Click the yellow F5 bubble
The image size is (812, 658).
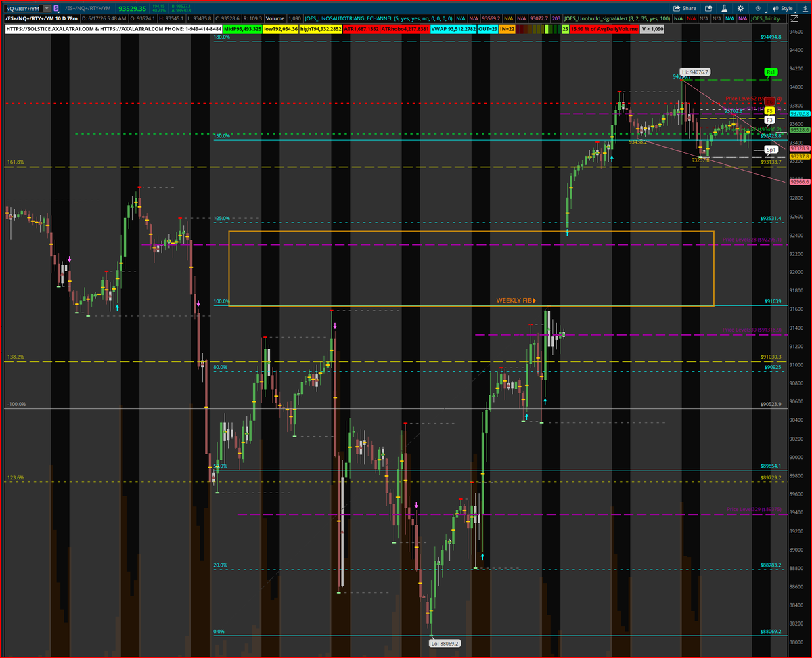(x=769, y=110)
